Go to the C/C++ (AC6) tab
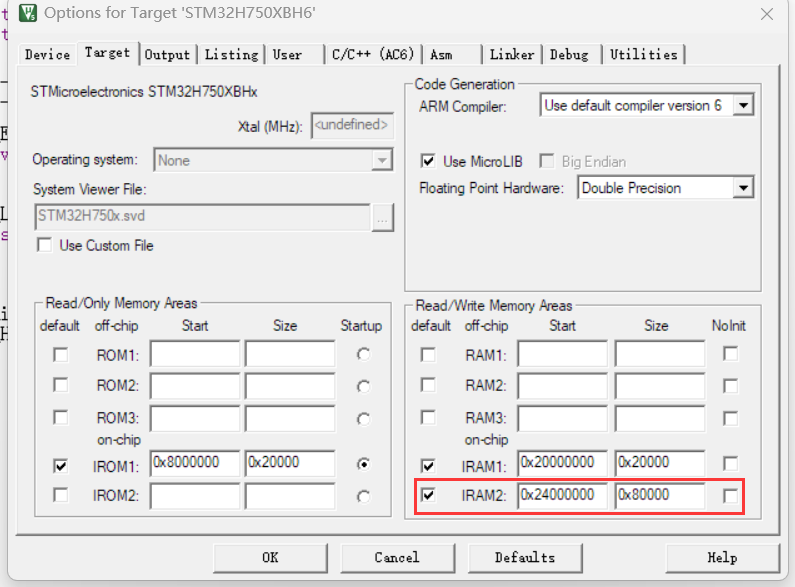This screenshot has width=795, height=587. point(373,54)
